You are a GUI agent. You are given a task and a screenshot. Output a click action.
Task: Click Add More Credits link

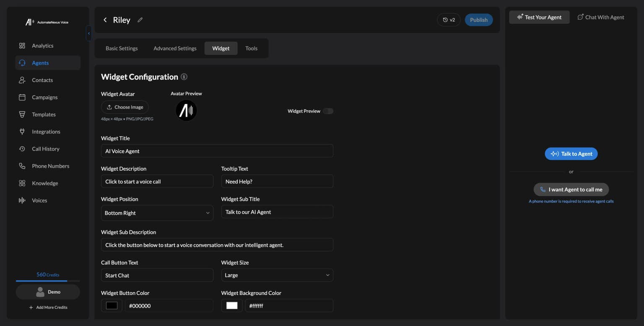pyautogui.click(x=48, y=307)
